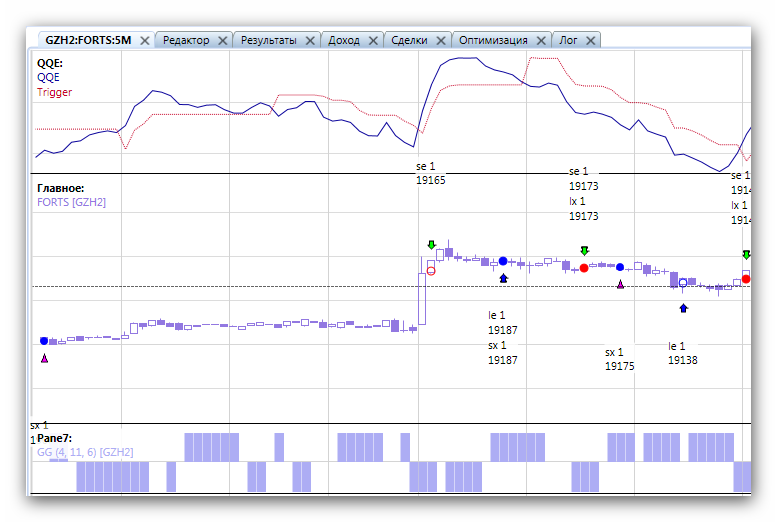Click green down arrow below se 1 19173
777x522 pixels.
coord(585,250)
